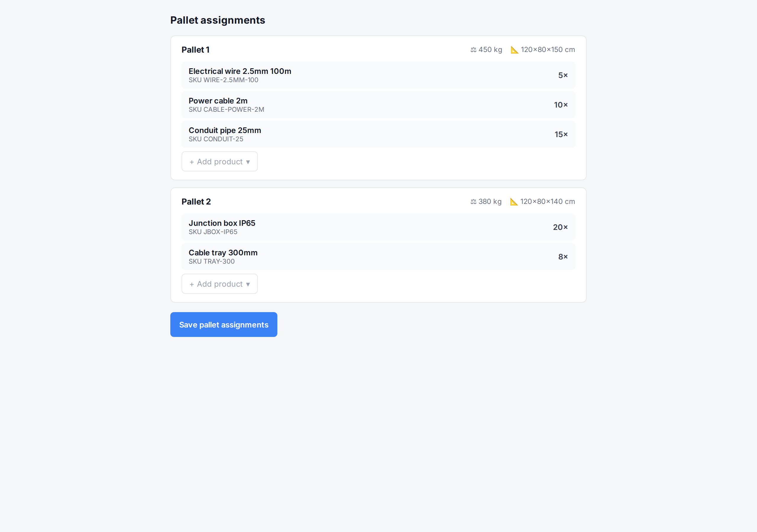The width and height of the screenshot is (757, 532).
Task: Click the 5× quantity for Electrical wire
Action: pyautogui.click(x=563, y=75)
